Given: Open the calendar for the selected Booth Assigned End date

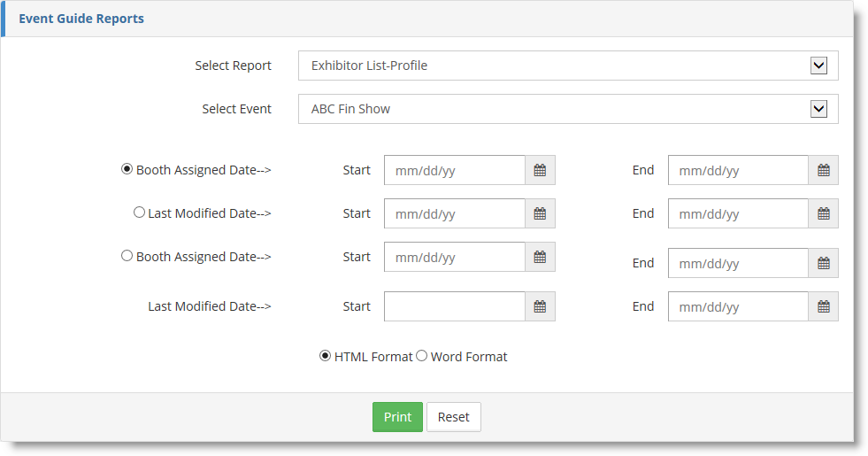Looking at the screenshot, I should click(823, 170).
